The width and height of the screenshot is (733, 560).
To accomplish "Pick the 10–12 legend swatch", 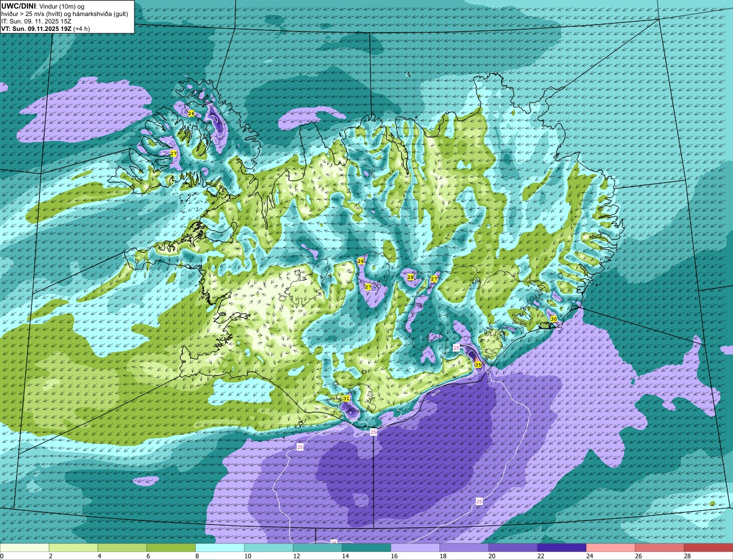I will point(269,547).
